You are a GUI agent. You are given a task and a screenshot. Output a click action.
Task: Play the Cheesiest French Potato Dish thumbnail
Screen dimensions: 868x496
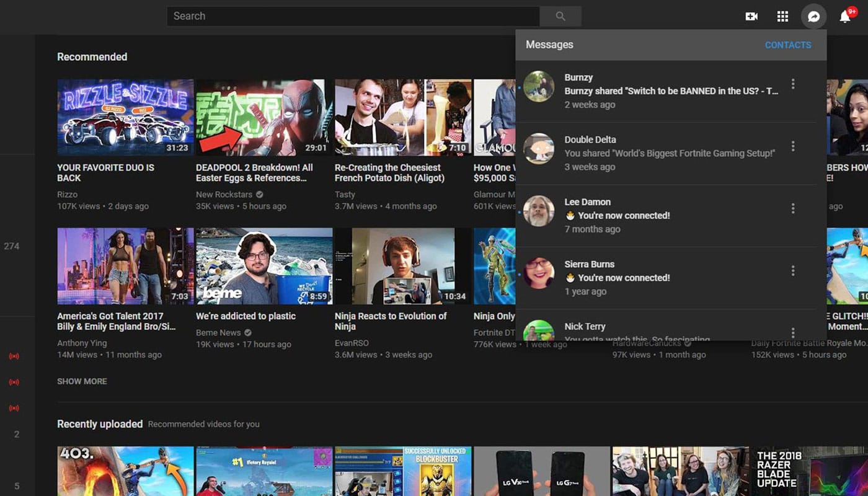pyautogui.click(x=403, y=117)
